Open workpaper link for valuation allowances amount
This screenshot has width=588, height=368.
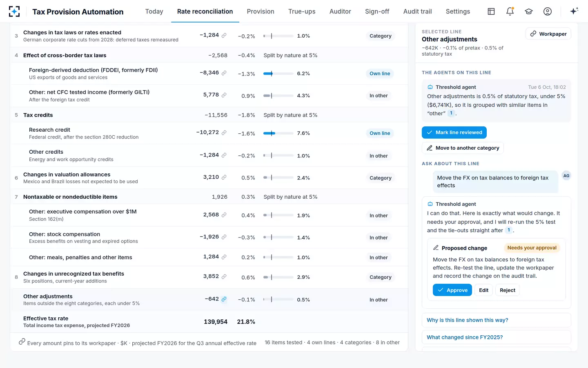coord(224,177)
